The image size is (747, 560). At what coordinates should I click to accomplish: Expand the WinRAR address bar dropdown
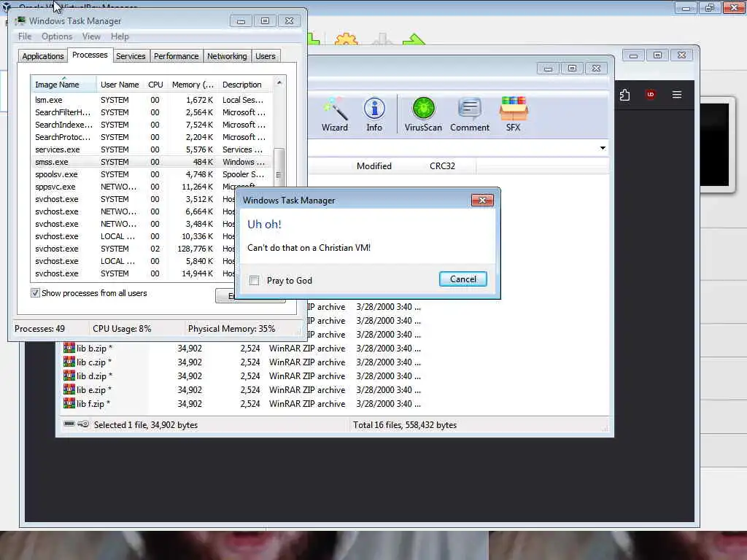point(603,148)
